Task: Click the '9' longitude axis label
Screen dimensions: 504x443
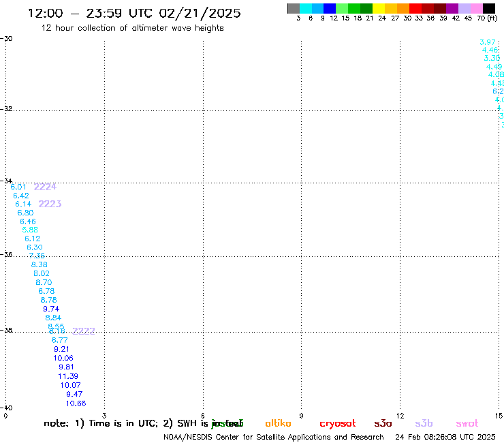Action: pyautogui.click(x=301, y=416)
